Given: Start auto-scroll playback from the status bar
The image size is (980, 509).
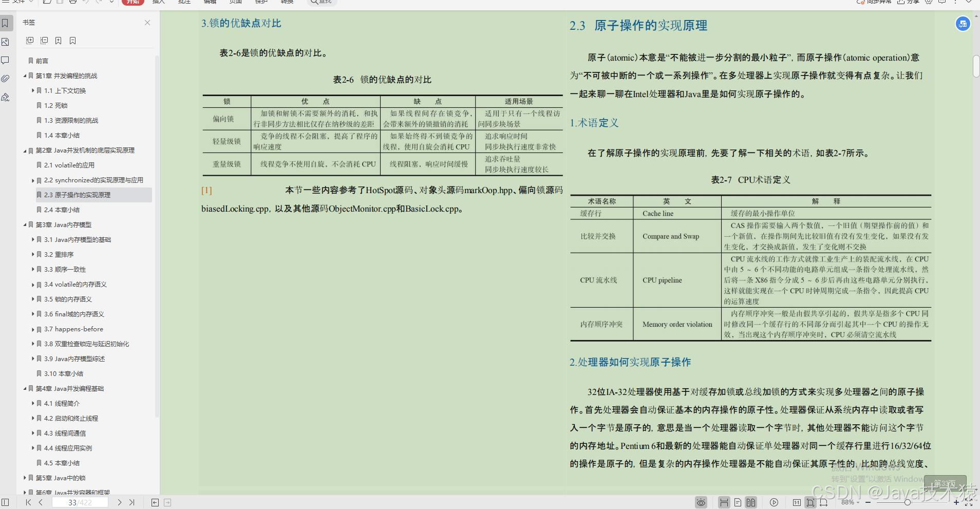Looking at the screenshot, I should [x=774, y=502].
